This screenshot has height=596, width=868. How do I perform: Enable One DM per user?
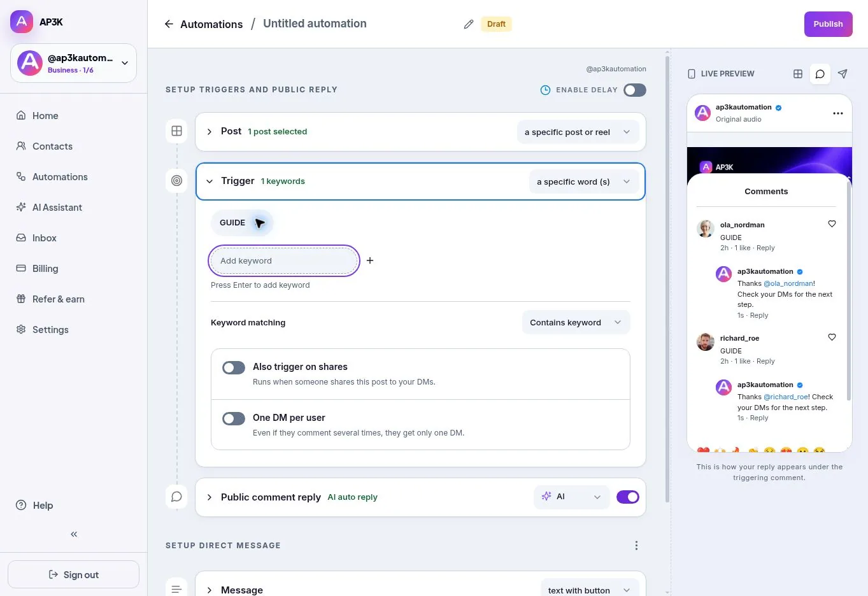[x=234, y=418]
